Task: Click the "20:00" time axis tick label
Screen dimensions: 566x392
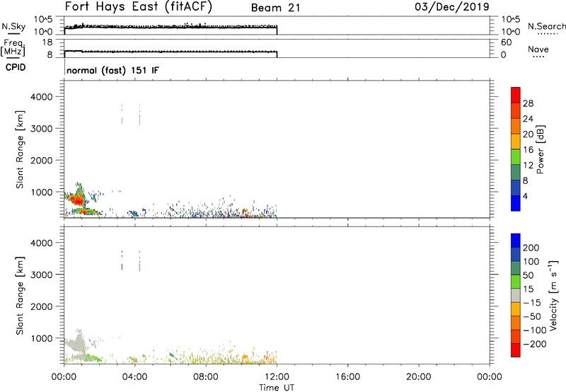Action: click(419, 377)
